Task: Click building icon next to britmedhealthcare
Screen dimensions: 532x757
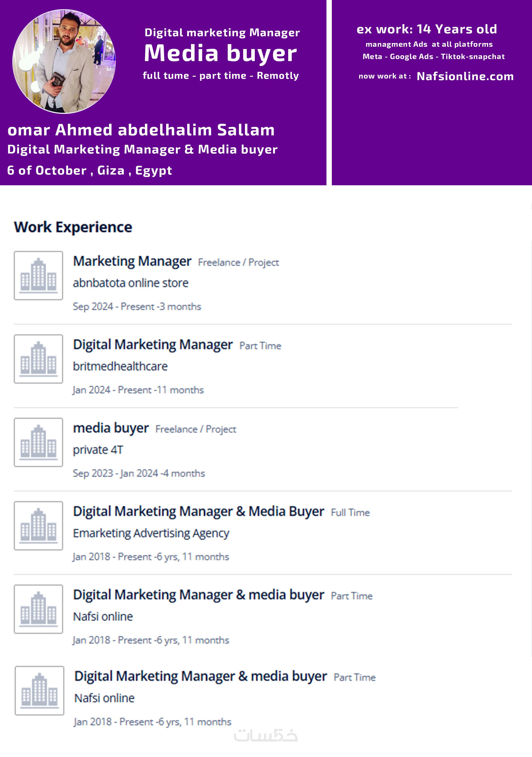Action: [38, 359]
